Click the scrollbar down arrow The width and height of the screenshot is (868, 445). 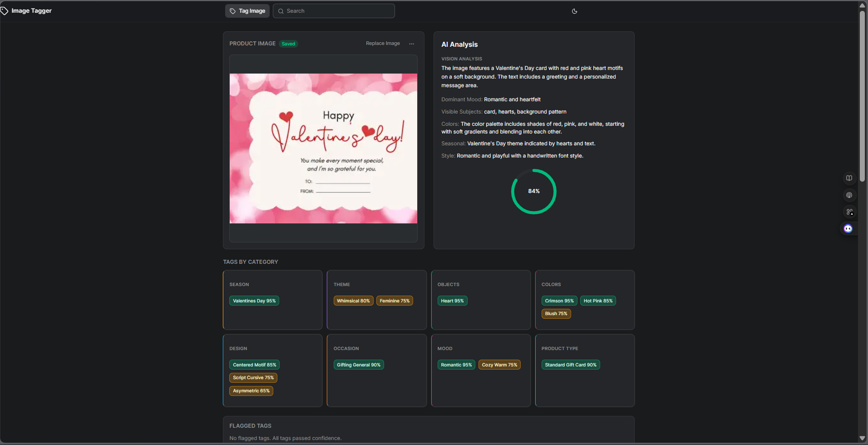pos(862,439)
